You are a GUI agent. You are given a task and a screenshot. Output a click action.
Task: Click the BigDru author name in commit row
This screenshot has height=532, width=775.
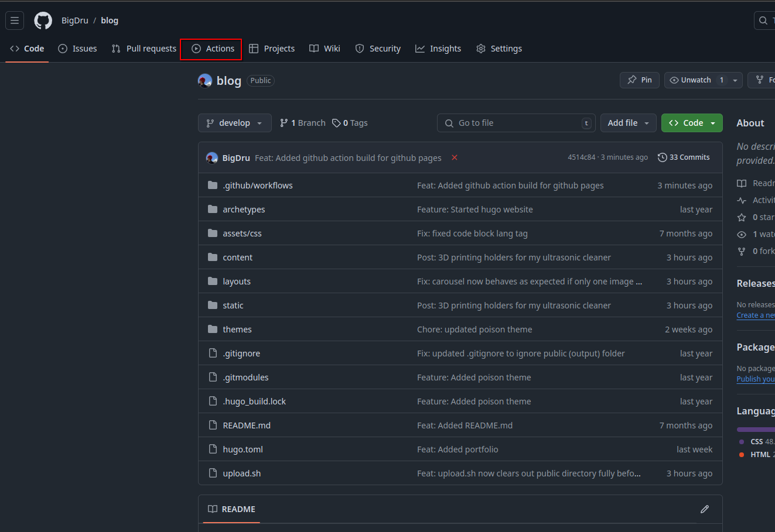(x=236, y=158)
